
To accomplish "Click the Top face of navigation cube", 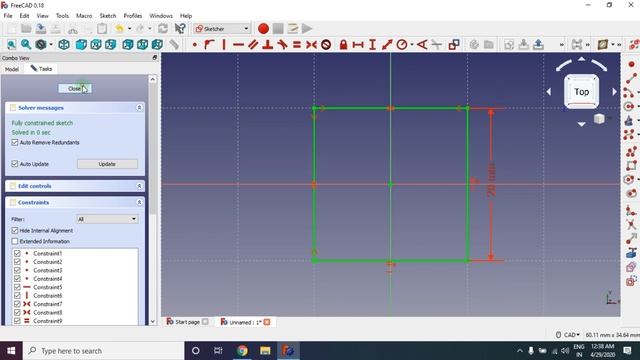I will point(581,91).
